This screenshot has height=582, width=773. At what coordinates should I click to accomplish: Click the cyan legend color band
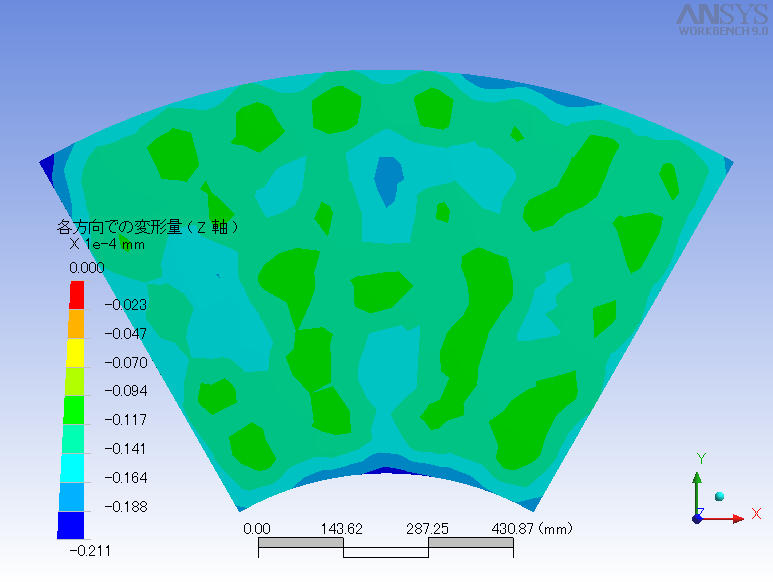pos(72,468)
